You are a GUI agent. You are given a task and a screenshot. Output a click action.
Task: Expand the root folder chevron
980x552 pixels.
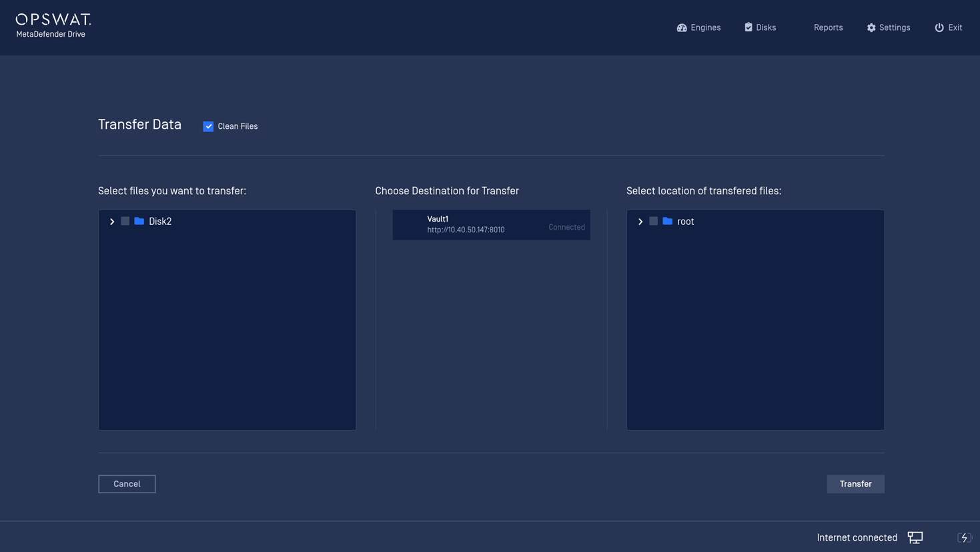[640, 222]
